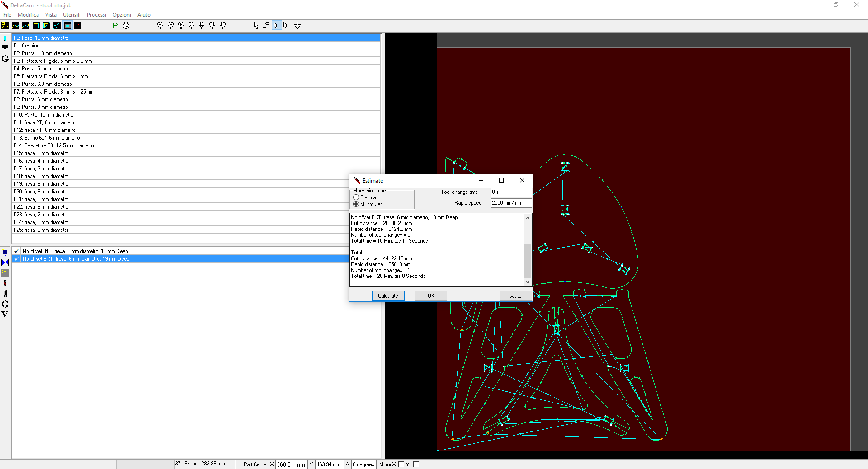
Task: Select tool T7: Filettatura Rigida, 8 mm x 1.25 mm
Action: click(x=196, y=92)
